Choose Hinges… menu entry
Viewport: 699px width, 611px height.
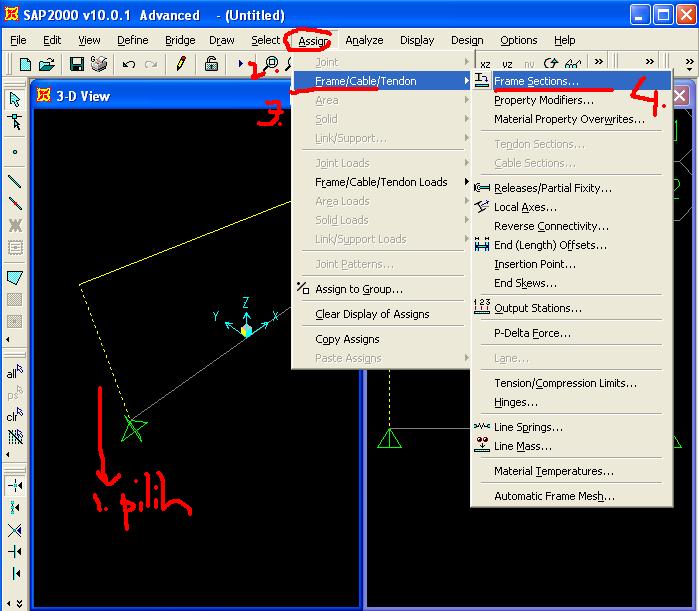point(572,402)
